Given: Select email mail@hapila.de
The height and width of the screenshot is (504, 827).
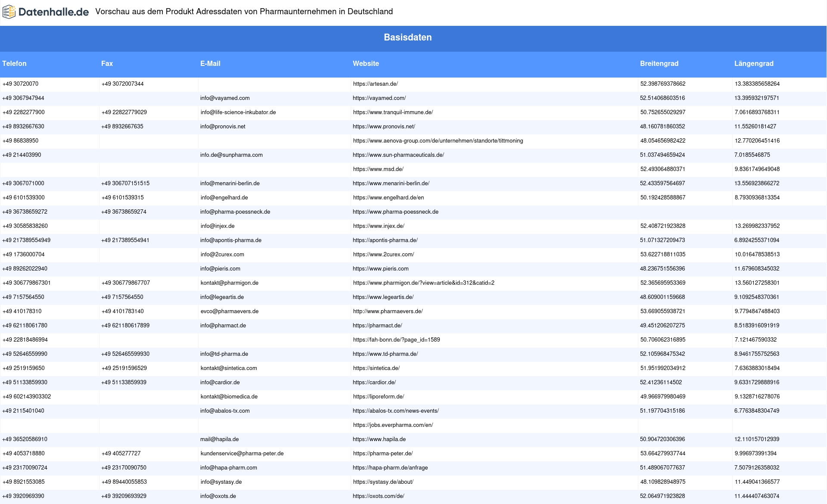Looking at the screenshot, I should [x=219, y=439].
